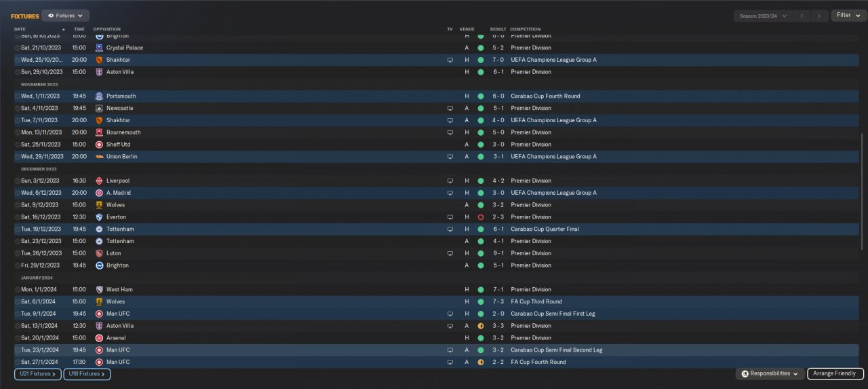Click the Portsmouth club crest icon
868x389 pixels.
99,96
